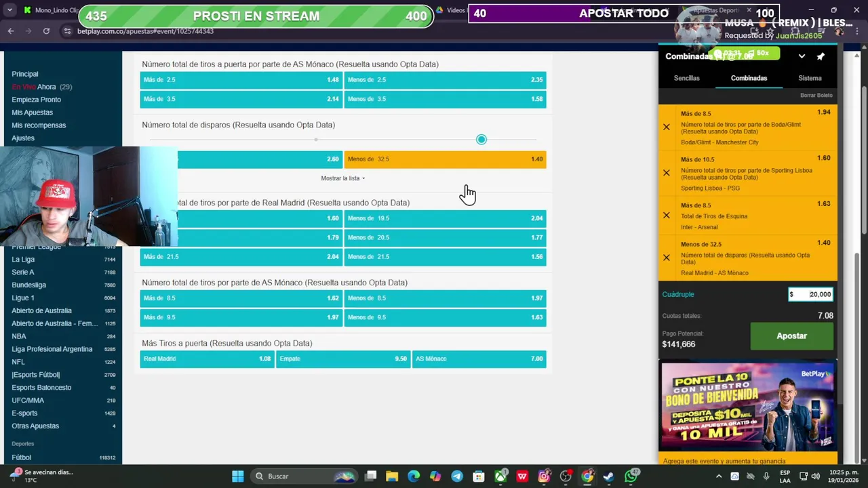
Task: Open Instagram from taskbar
Action: pos(544,476)
